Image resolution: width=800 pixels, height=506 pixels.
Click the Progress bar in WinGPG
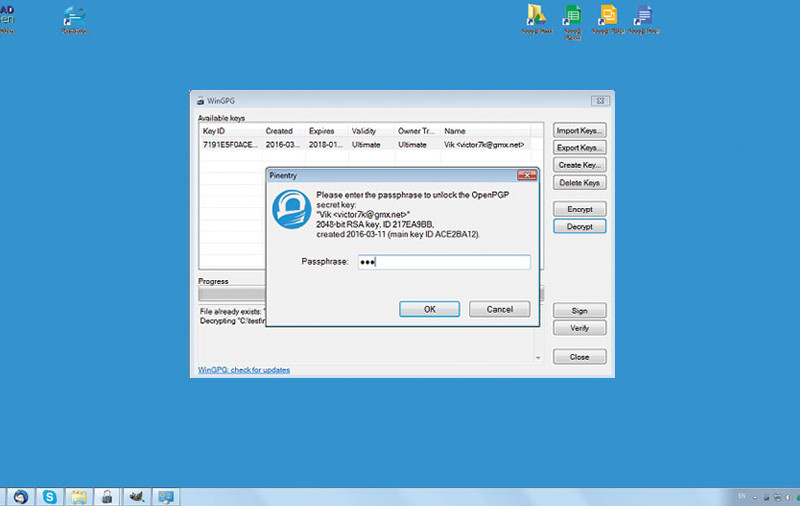(x=371, y=293)
